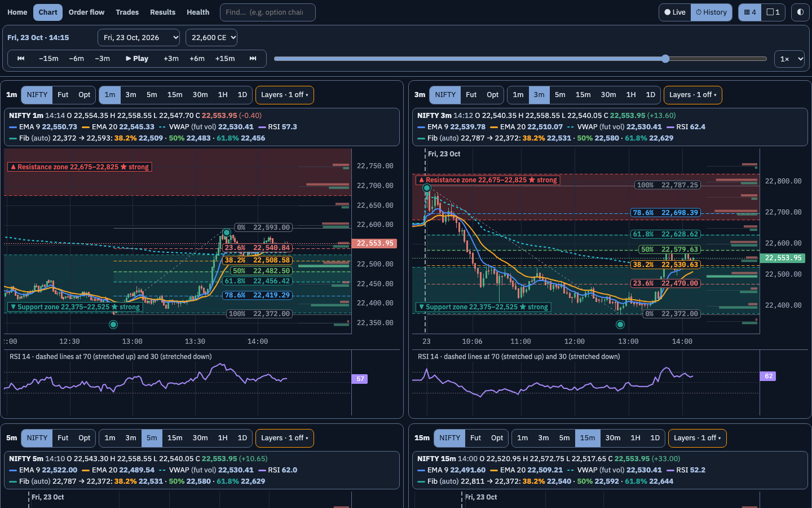Image resolution: width=812 pixels, height=508 pixels.
Task: Click swing low marker in 3m chart
Action: (620, 325)
